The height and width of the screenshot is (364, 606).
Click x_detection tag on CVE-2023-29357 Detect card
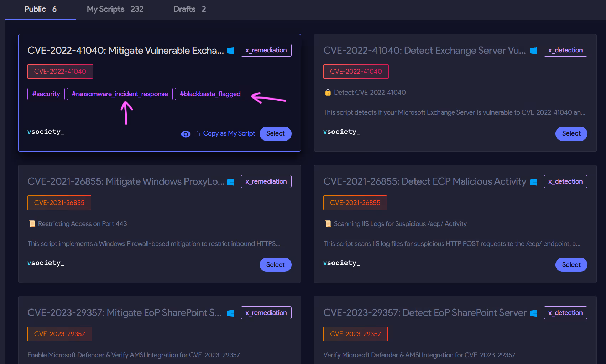pyautogui.click(x=565, y=313)
